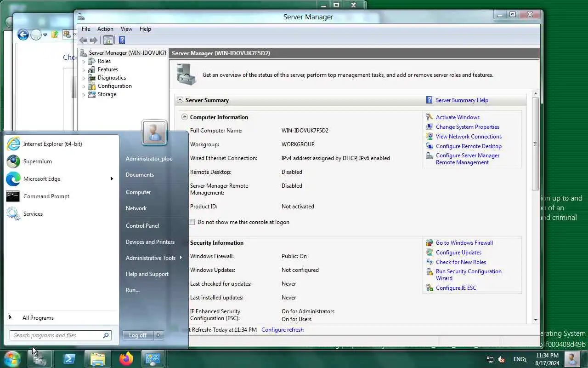588x368 pixels.
Task: Open Windows PowerShell from the taskbar
Action: tap(69, 359)
